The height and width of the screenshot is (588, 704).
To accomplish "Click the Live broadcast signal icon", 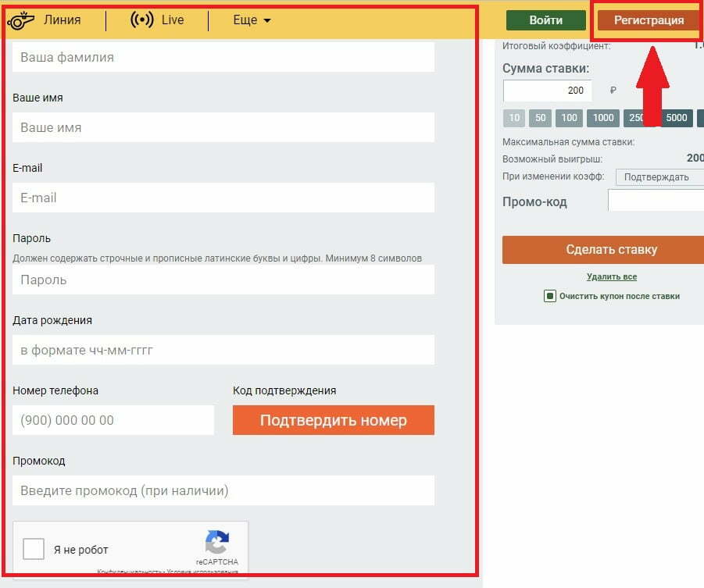I will pyautogui.click(x=141, y=20).
